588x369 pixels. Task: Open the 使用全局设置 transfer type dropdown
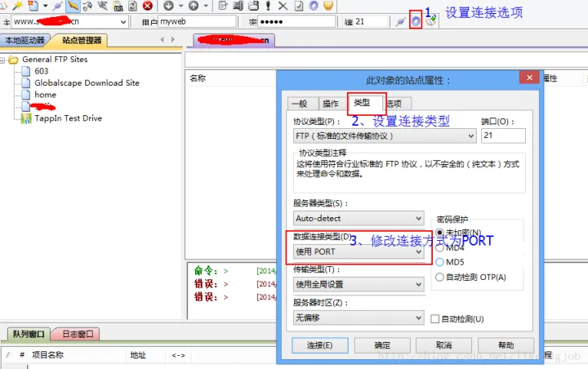click(x=359, y=284)
